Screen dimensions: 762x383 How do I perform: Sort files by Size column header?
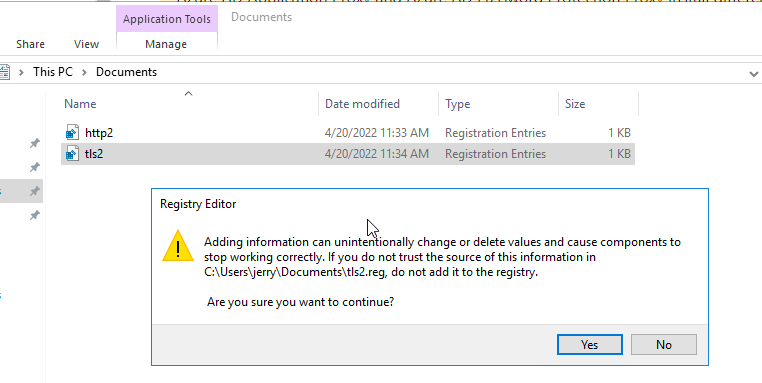[575, 104]
